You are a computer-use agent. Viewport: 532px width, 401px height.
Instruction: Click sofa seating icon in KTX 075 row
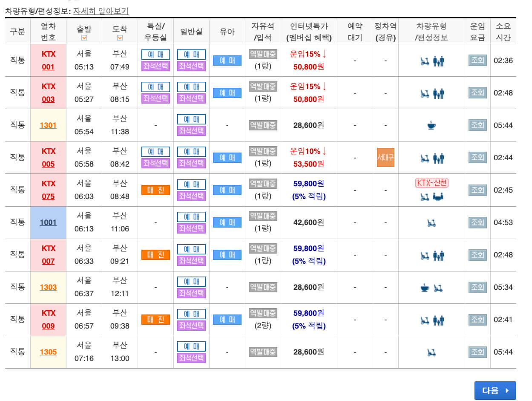click(438, 196)
